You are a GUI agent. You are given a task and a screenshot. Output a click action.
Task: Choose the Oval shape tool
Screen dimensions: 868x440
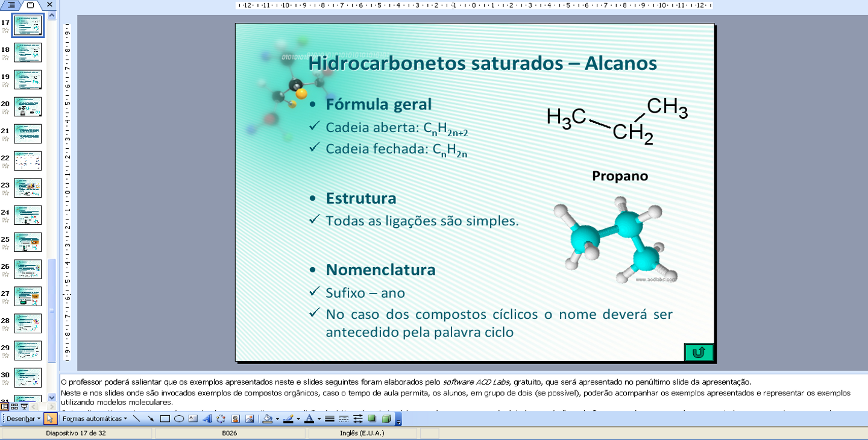[x=178, y=418]
